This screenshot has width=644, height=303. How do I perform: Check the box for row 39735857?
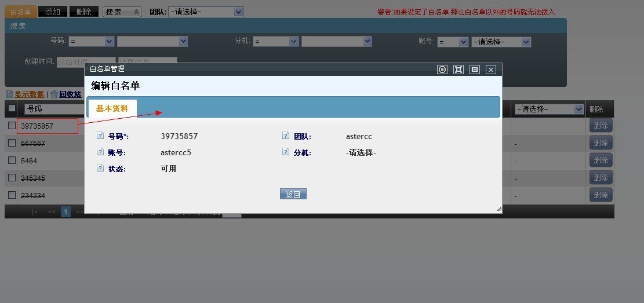point(12,126)
